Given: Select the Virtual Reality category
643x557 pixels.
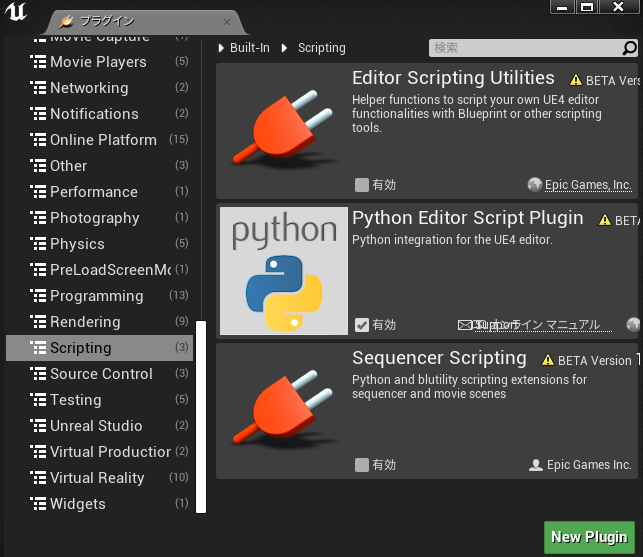Looking at the screenshot, I should (97, 478).
